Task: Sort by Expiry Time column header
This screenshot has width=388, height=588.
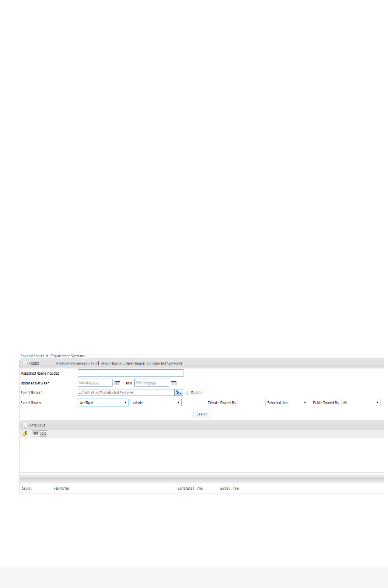Action: 230,489
